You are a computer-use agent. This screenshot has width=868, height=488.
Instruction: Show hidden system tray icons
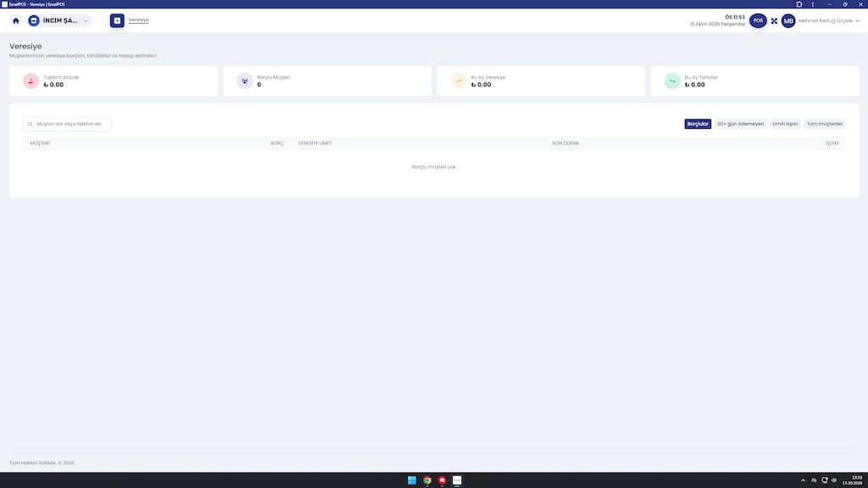[804, 480]
